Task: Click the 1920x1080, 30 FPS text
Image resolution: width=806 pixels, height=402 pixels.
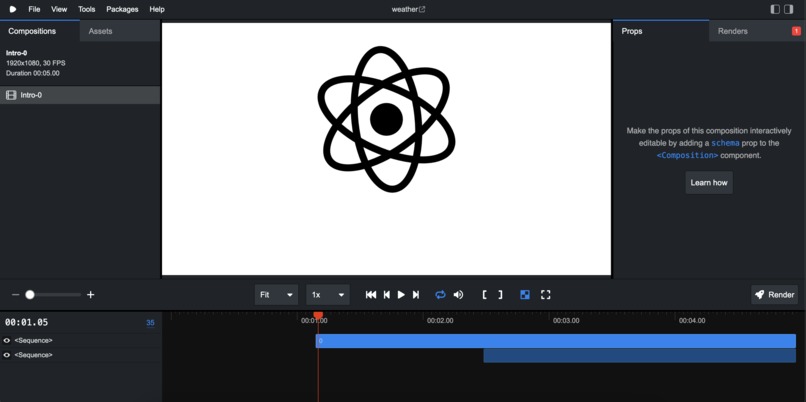Action: click(x=35, y=63)
